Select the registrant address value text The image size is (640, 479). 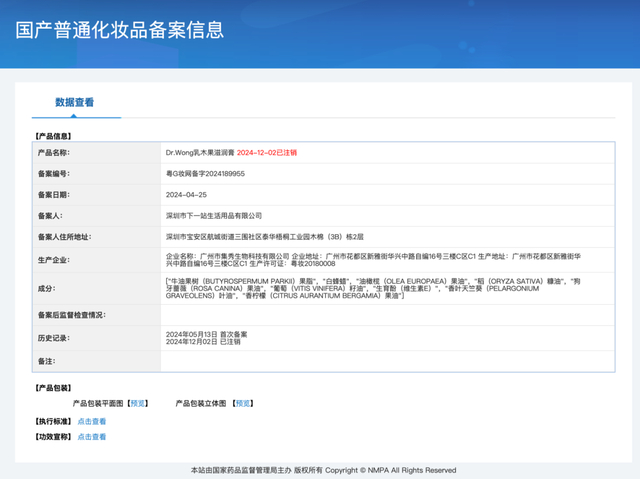click(x=264, y=237)
